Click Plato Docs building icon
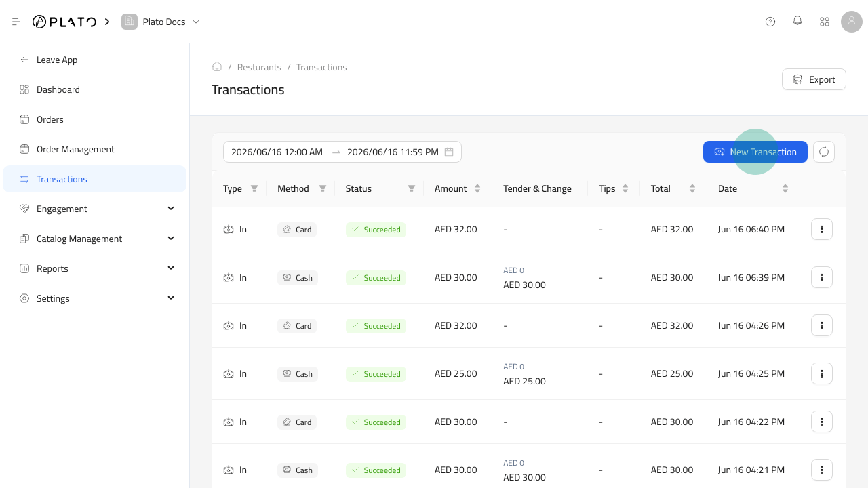Image resolution: width=868 pixels, height=488 pixels. pos(130,22)
